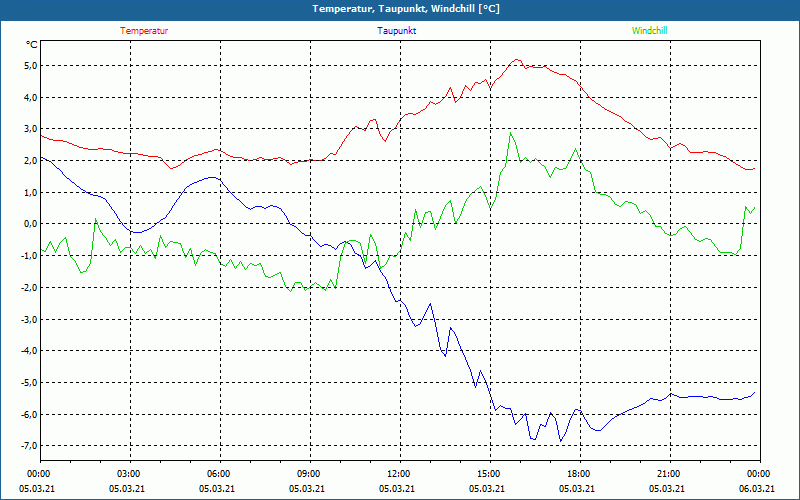Click the -4,0 y-axis value
Viewport: 800px width, 500px height.
pos(29,351)
